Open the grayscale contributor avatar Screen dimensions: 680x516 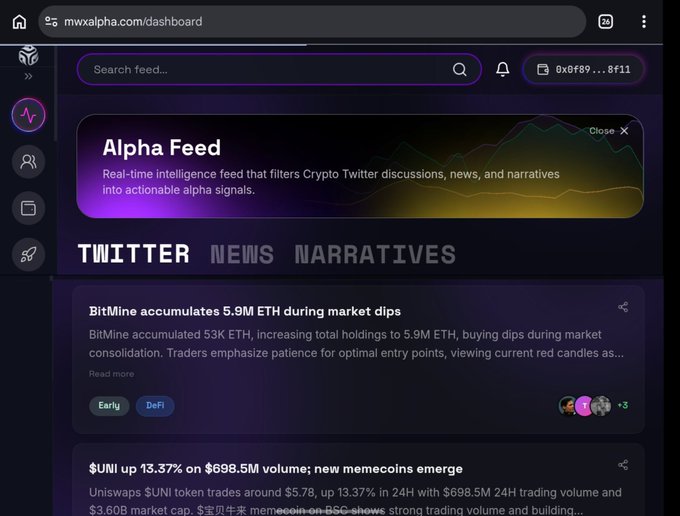tap(601, 406)
